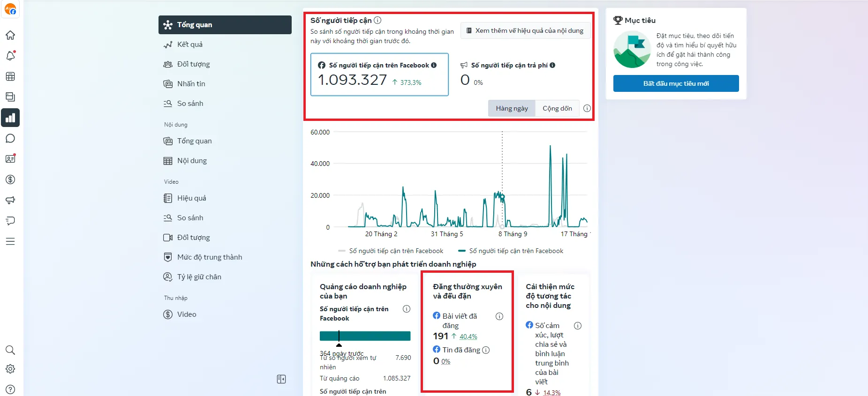Switch chart to Cộng dồn view
This screenshot has height=396, width=868.
point(557,108)
